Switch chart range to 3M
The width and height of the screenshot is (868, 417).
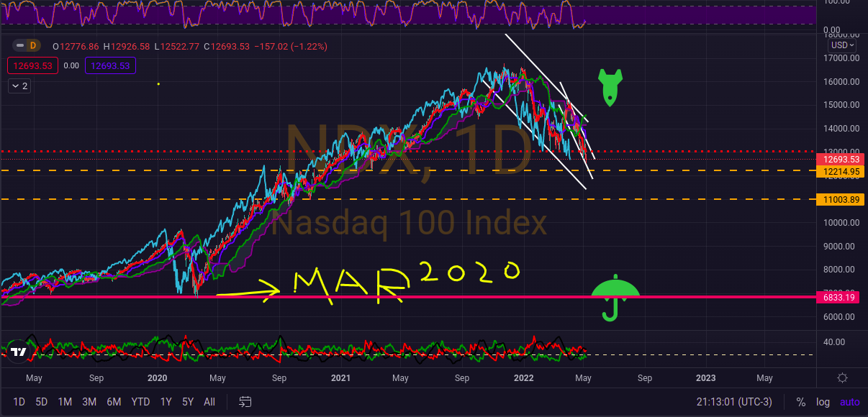89,402
